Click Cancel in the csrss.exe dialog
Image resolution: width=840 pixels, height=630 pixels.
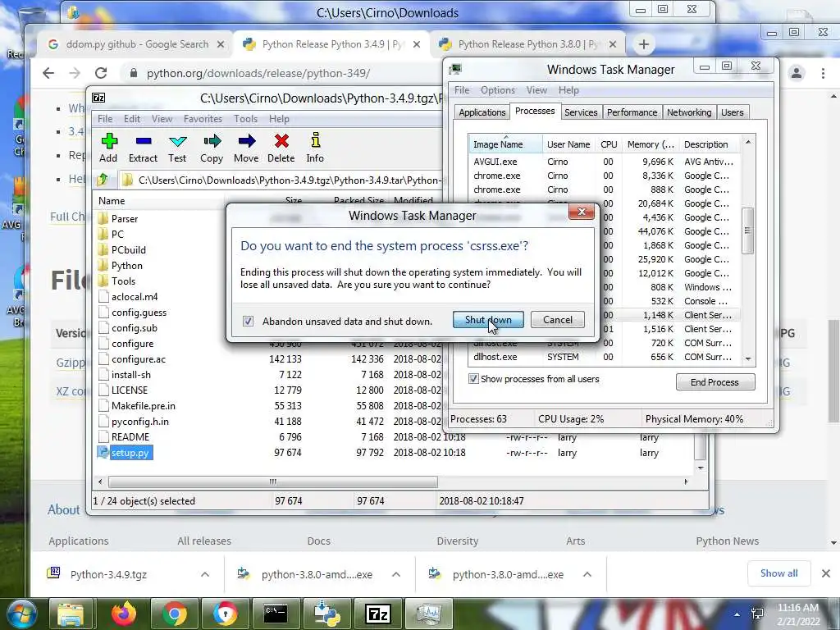click(558, 320)
